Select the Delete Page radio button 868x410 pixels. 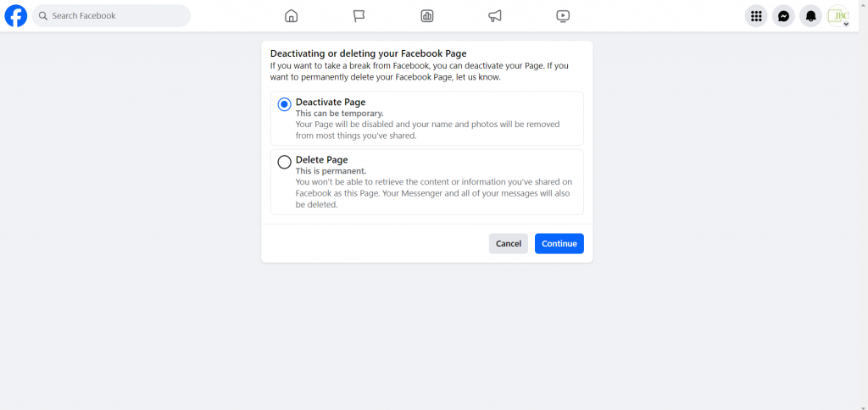[x=285, y=162]
